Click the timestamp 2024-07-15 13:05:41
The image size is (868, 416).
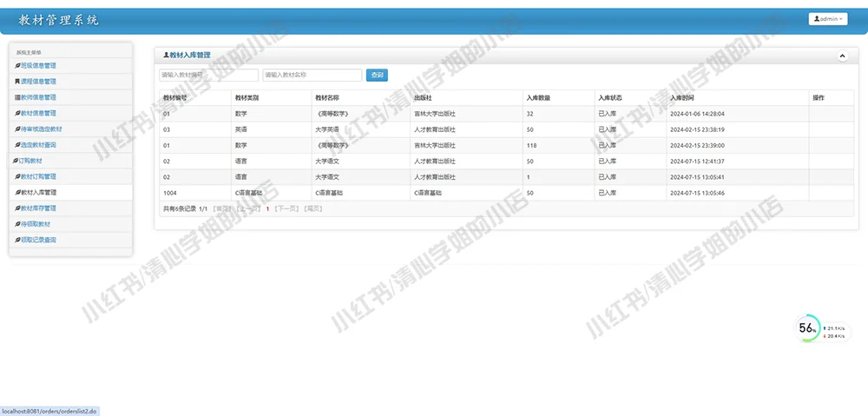click(x=697, y=176)
